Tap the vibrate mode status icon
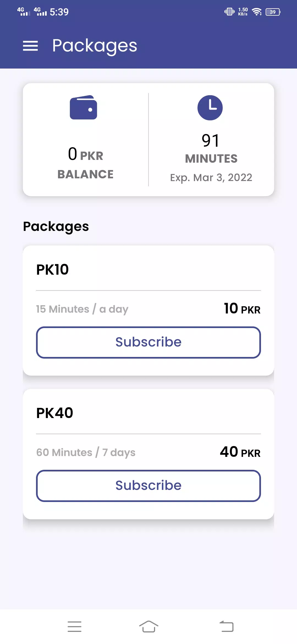This screenshot has width=297, height=644. click(x=229, y=12)
